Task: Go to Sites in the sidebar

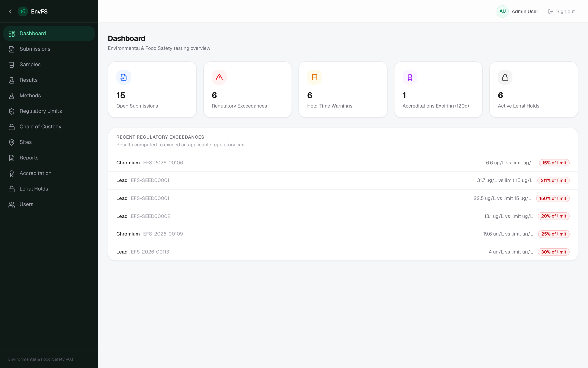Action: tap(49, 142)
